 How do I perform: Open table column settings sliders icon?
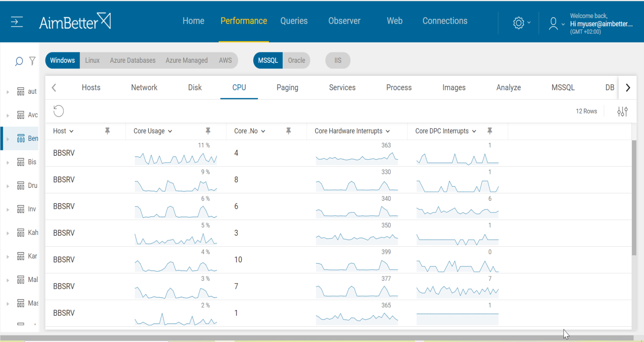(x=622, y=111)
